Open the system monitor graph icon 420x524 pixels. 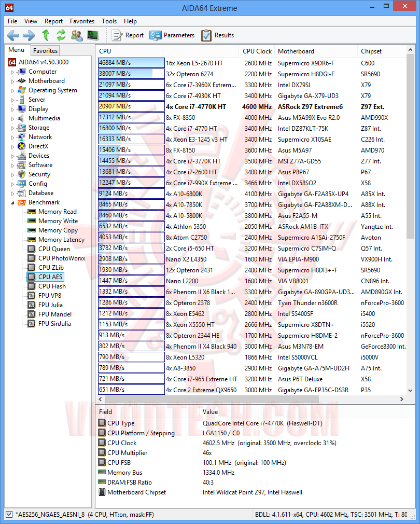click(x=93, y=35)
